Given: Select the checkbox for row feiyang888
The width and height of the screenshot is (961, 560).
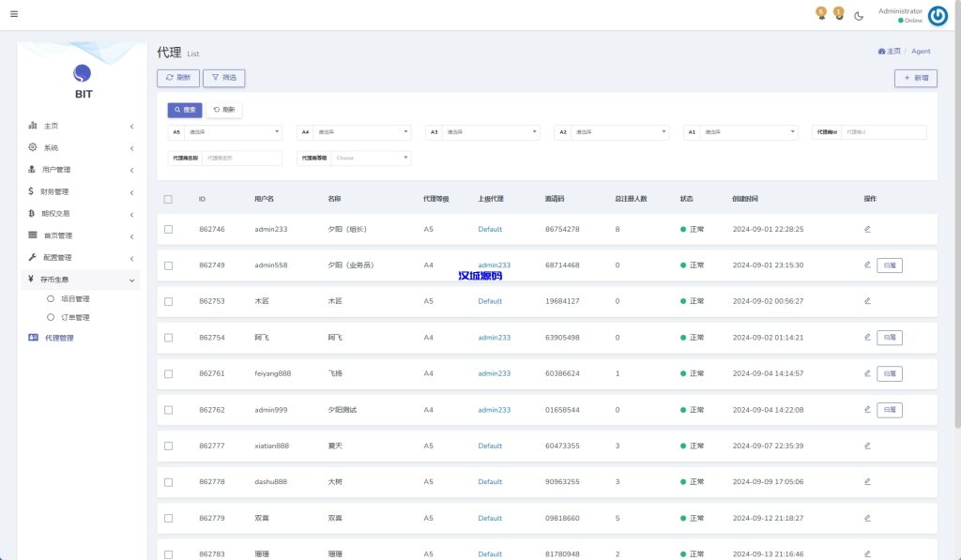Looking at the screenshot, I should pyautogui.click(x=168, y=373).
